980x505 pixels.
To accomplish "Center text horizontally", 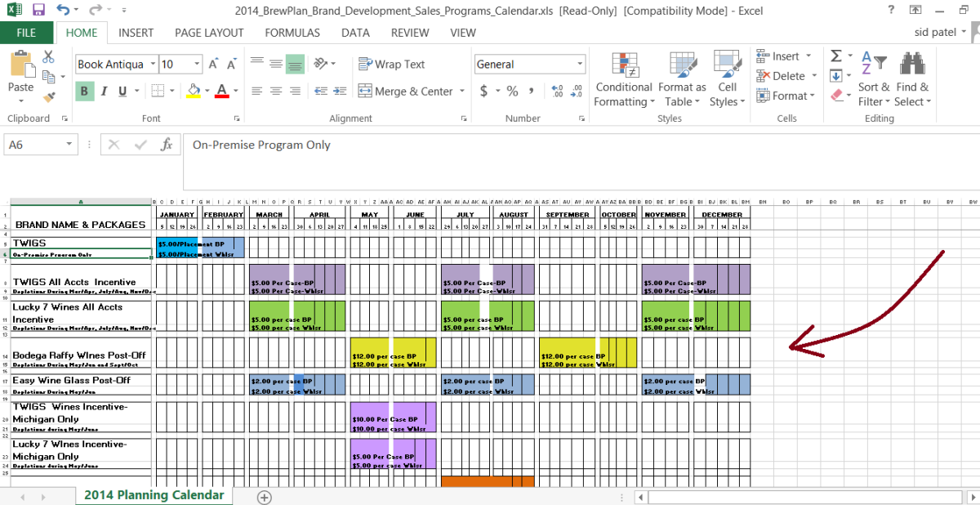I will (276, 91).
